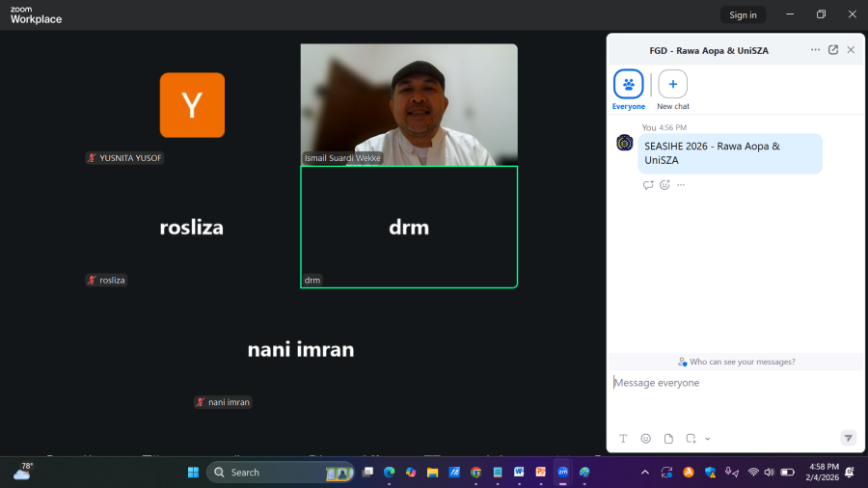Viewport: 868px width, 488px height.
Task: Click 'Who can see your messages?' link
Action: [x=737, y=362]
